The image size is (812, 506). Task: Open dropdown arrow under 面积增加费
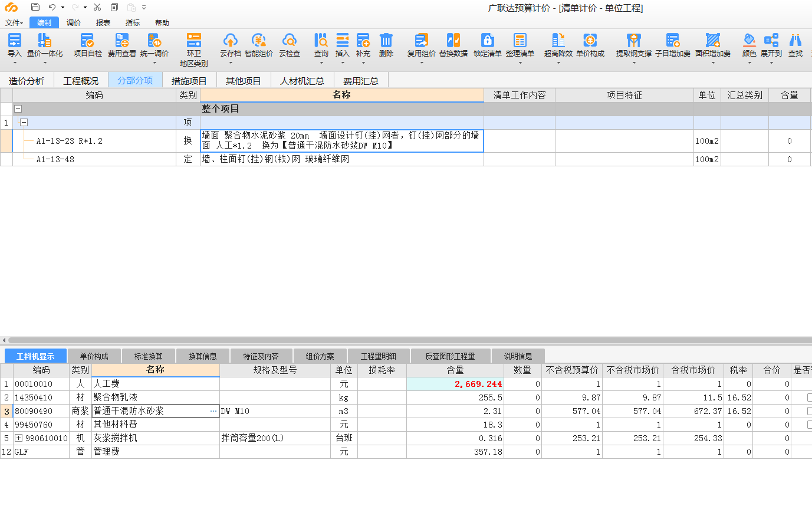tap(713, 63)
